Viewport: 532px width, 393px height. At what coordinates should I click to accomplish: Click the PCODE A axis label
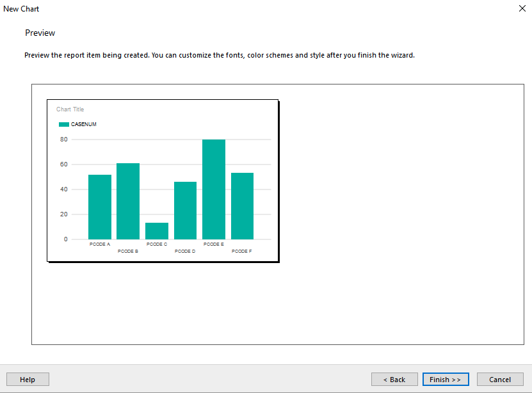tap(100, 245)
